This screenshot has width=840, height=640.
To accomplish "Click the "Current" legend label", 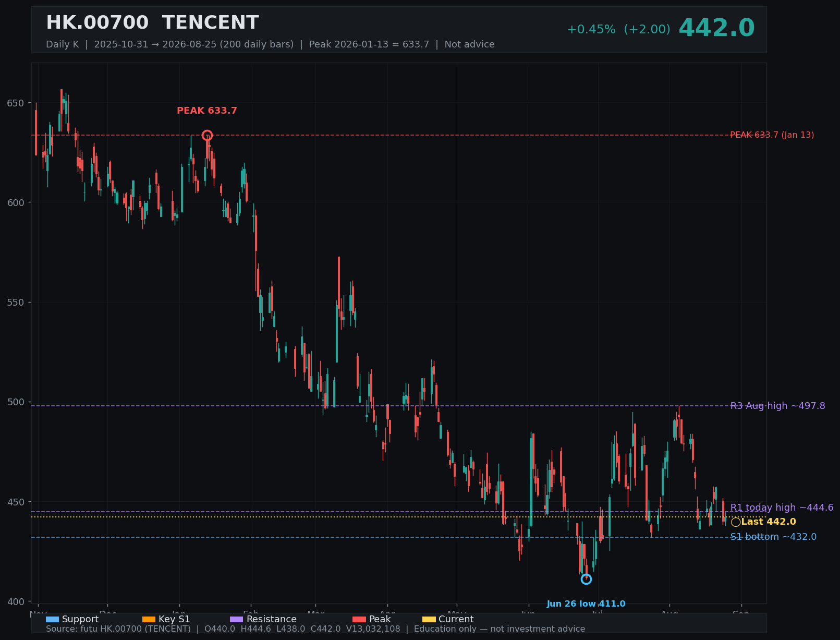I will coord(456,619).
